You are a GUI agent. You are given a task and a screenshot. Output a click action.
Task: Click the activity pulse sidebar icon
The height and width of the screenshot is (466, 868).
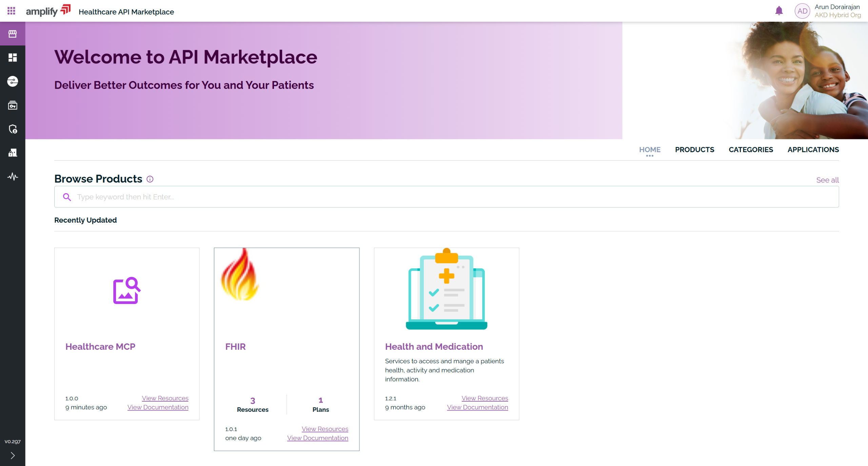point(13,177)
